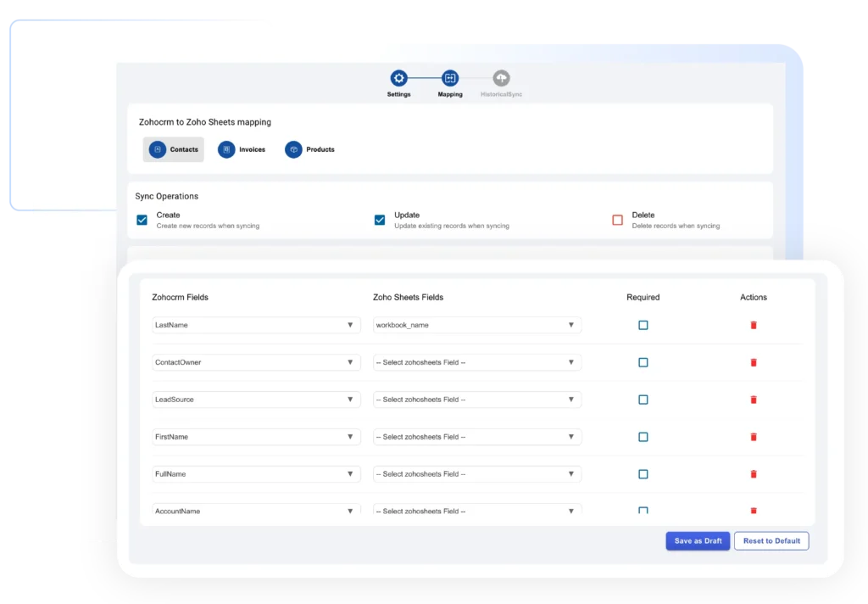The image size is (868, 604).
Task: Enable the Delete sync operation checkbox
Action: [617, 220]
